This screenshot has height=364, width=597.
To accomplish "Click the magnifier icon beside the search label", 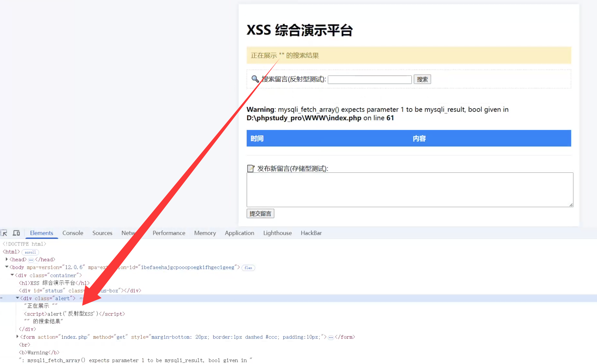I will pos(255,79).
